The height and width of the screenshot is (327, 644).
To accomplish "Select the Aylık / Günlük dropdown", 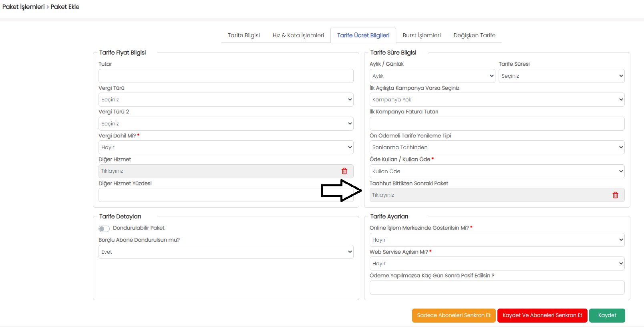I will (x=432, y=76).
